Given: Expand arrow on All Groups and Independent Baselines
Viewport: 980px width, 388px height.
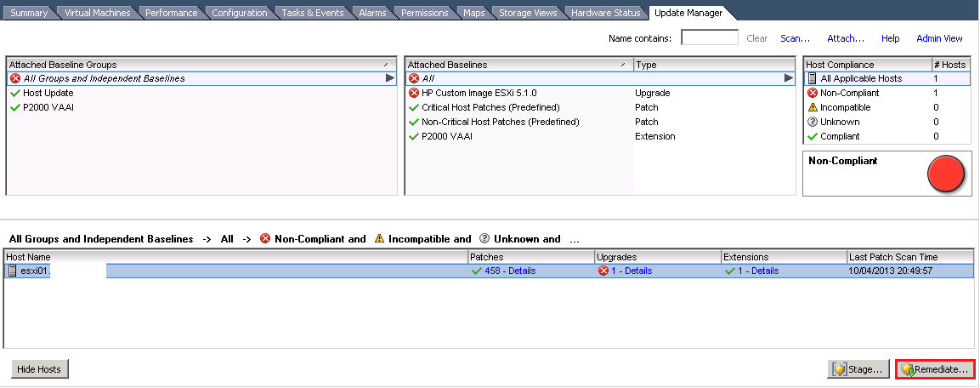Looking at the screenshot, I should [x=390, y=78].
